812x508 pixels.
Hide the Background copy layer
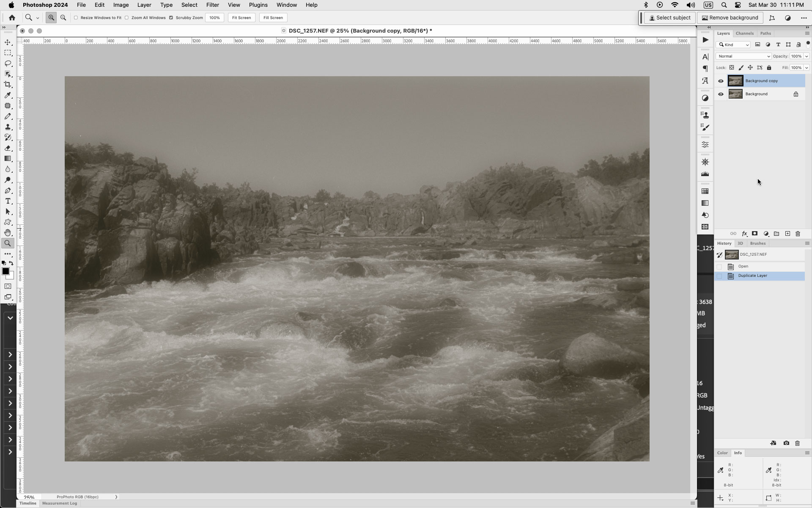click(x=721, y=80)
